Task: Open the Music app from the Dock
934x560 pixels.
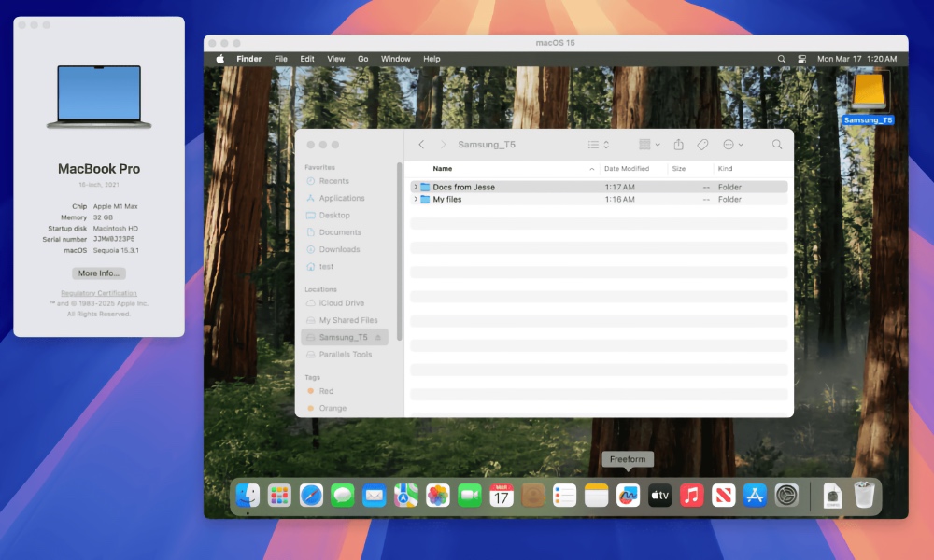Action: [691, 496]
